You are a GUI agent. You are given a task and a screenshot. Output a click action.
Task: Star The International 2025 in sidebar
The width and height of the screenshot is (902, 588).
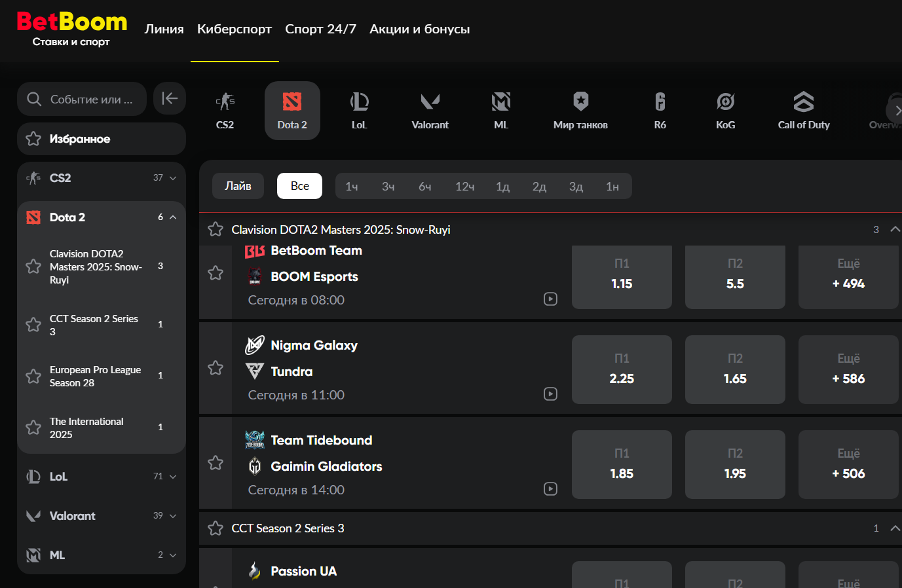coord(33,427)
